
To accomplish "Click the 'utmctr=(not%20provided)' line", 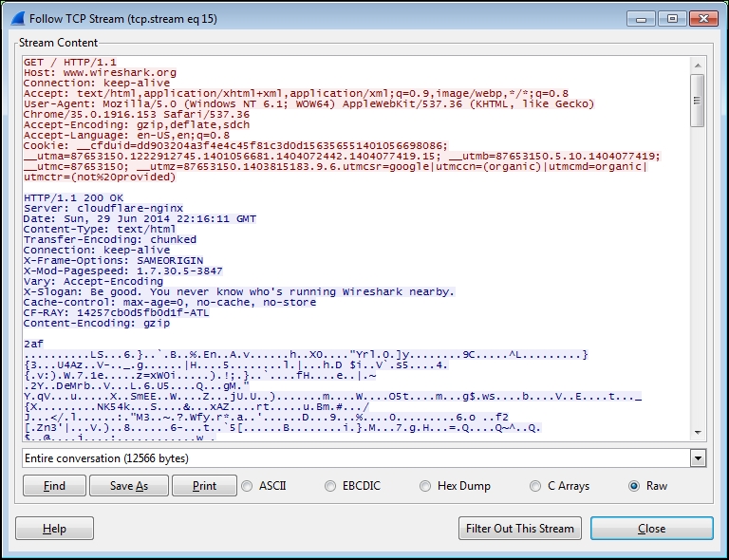I will pos(100,177).
